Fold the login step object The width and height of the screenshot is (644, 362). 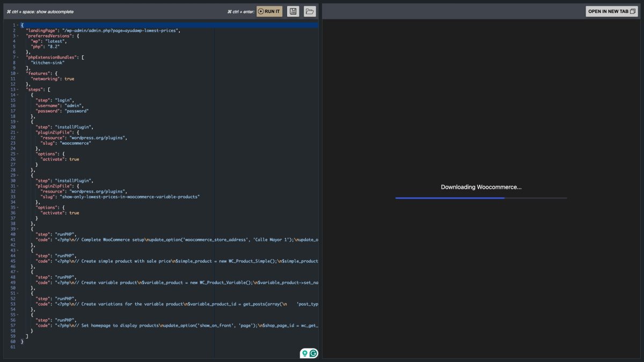point(17,95)
